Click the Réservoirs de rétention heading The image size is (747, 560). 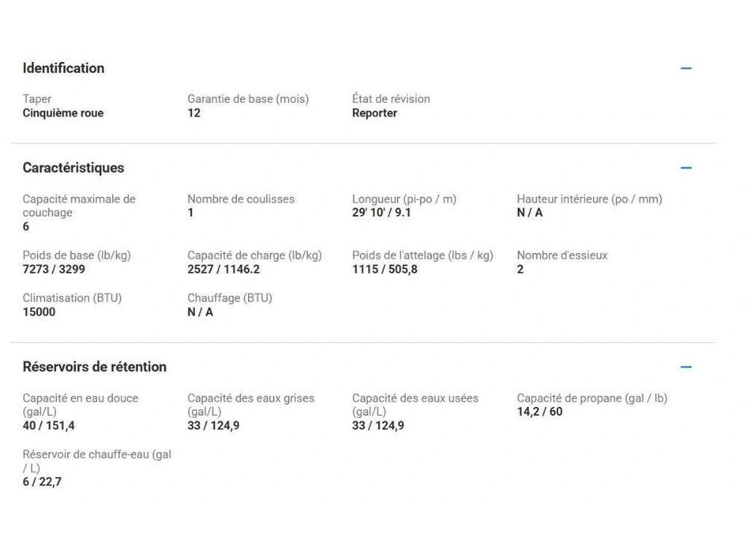[94, 367]
